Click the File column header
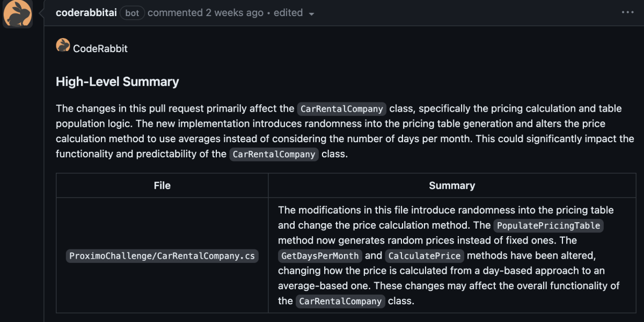644x322 pixels. click(162, 186)
